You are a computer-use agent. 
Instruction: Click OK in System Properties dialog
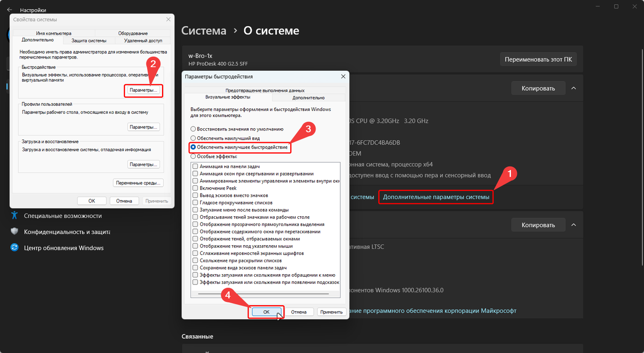[x=92, y=201]
